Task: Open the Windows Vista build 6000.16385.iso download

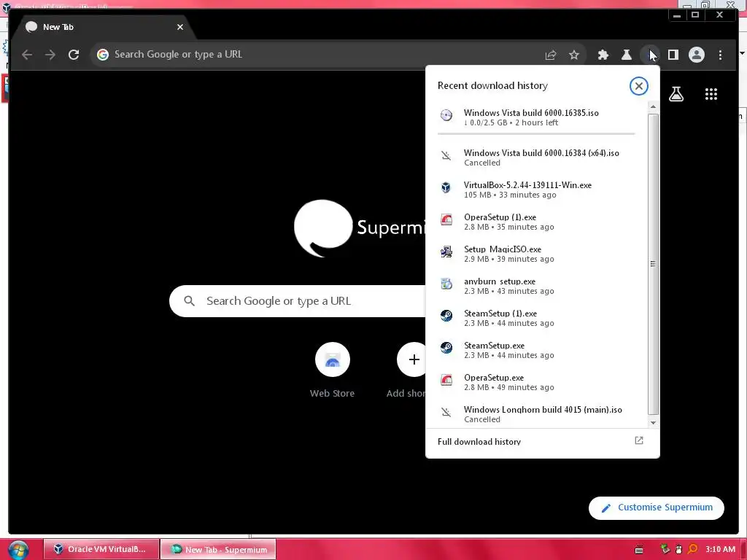Action: (x=536, y=117)
